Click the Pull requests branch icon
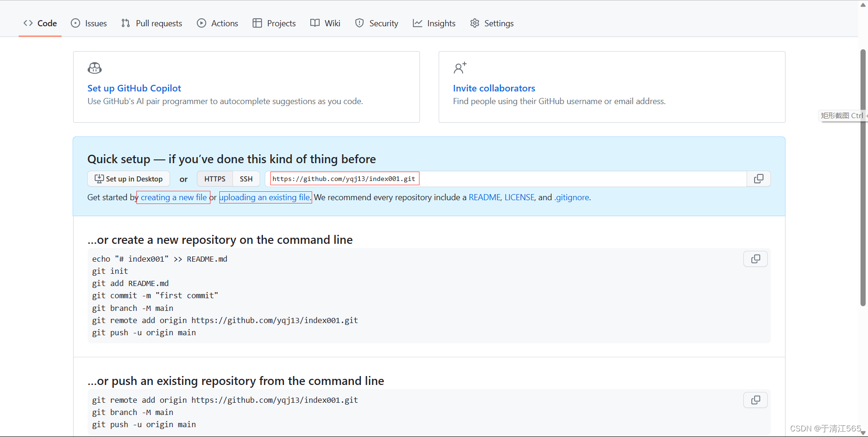This screenshot has width=868, height=437. tap(126, 23)
